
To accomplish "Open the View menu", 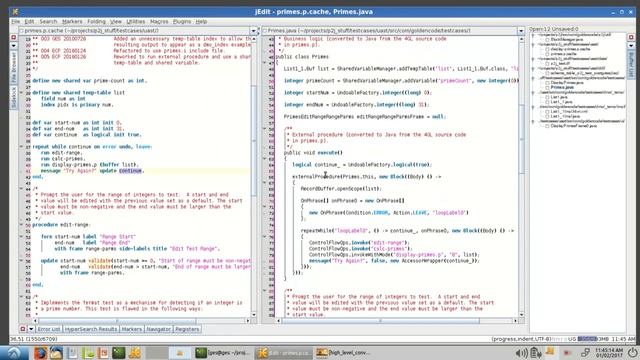I will [116, 21].
